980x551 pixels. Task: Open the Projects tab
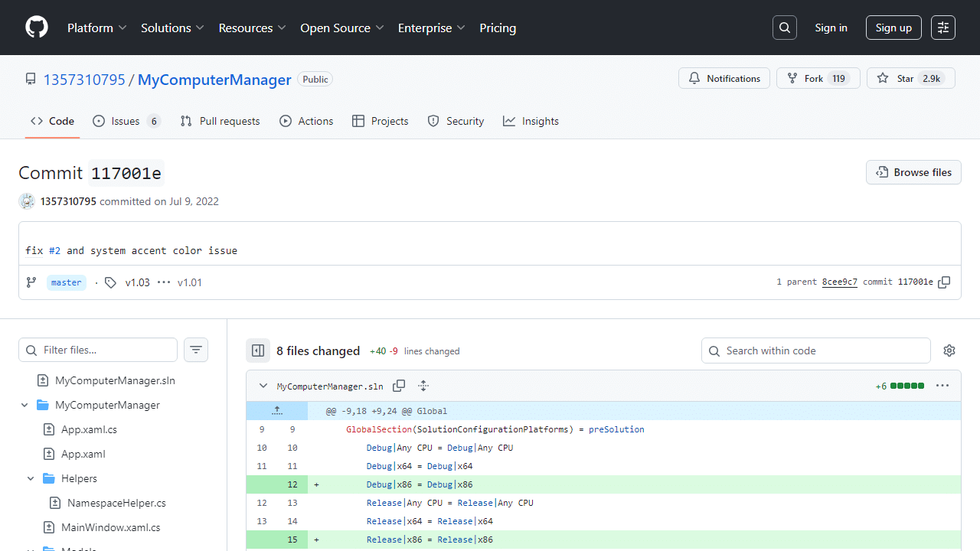point(381,121)
